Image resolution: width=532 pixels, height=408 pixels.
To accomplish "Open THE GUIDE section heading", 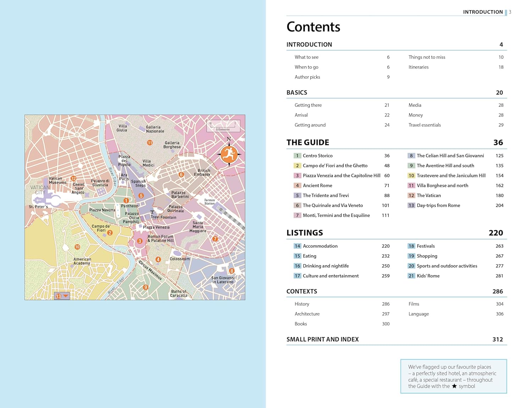I will coord(308,142).
